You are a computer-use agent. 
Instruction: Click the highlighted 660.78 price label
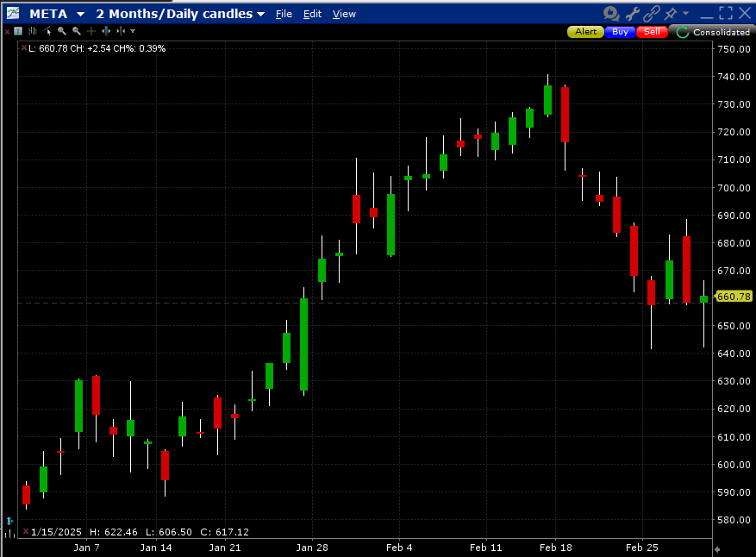(x=734, y=297)
